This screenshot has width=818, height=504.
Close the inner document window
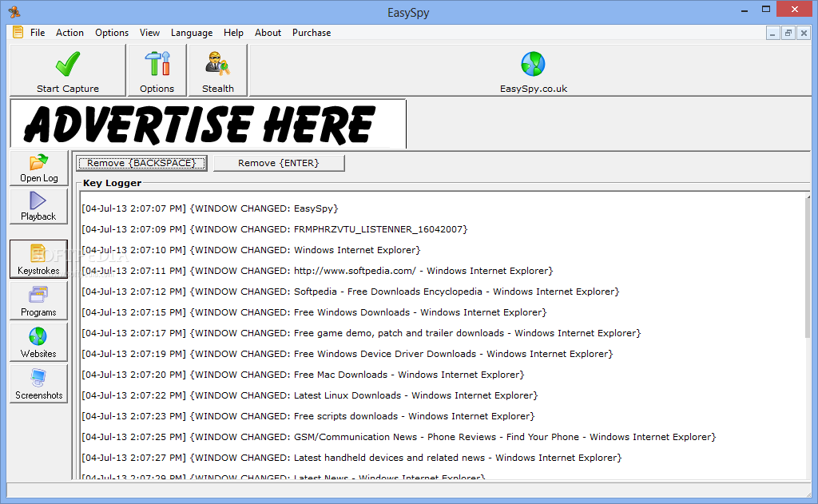tap(804, 34)
